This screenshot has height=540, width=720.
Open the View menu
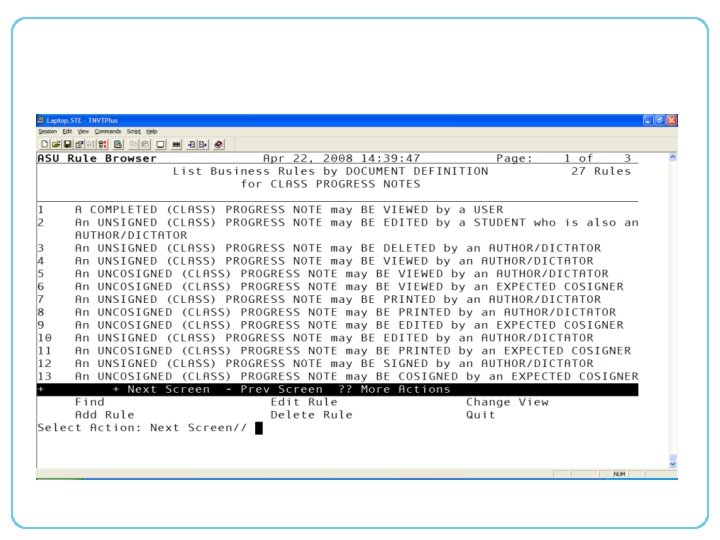click(83, 131)
